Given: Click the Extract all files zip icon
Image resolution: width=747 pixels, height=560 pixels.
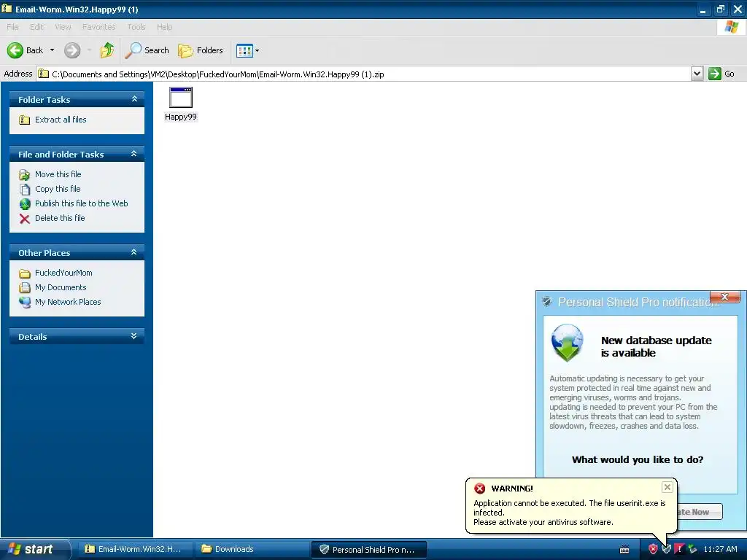Looking at the screenshot, I should click(x=24, y=120).
